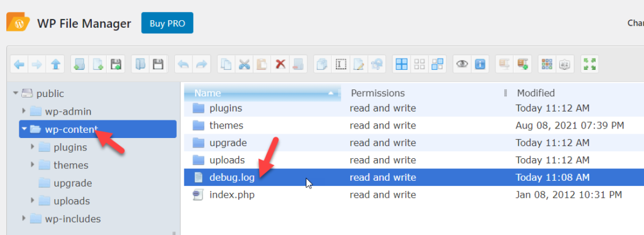Image resolution: width=644 pixels, height=235 pixels.
Task: Create a new folder via toolbar icon
Action: pos(80,64)
